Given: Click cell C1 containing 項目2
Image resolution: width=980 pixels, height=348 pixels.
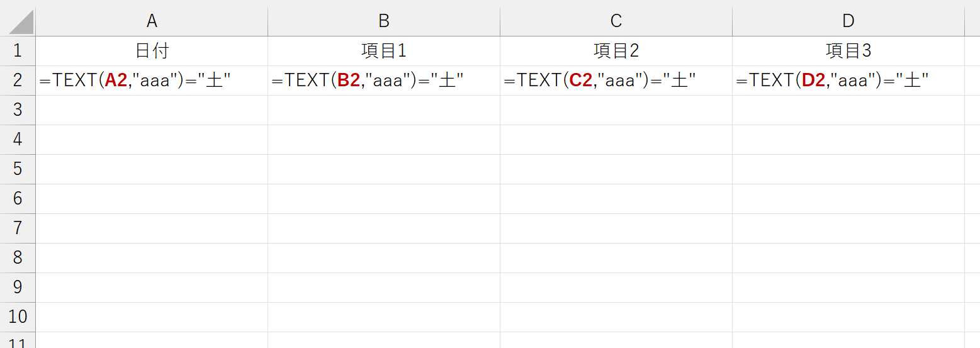Looking at the screenshot, I should 616,51.
